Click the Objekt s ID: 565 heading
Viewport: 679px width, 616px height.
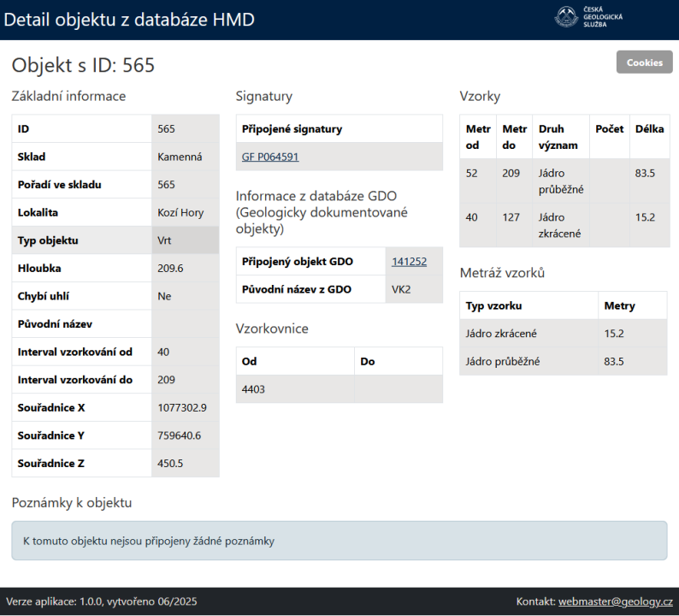pos(83,66)
